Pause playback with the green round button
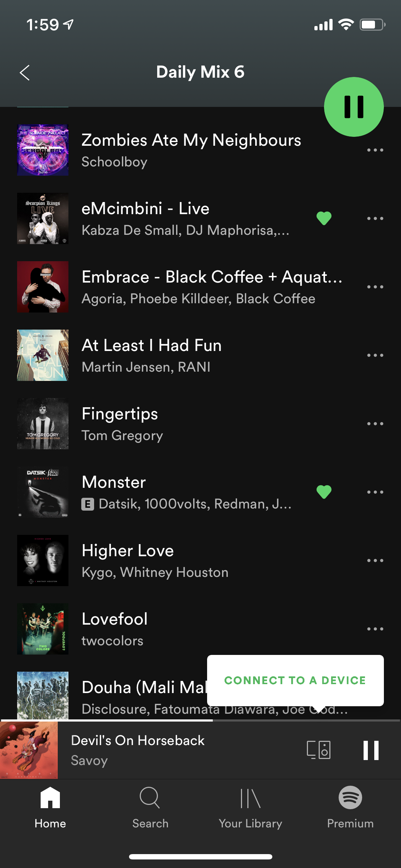Screen dimensions: 401x868 tap(354, 107)
